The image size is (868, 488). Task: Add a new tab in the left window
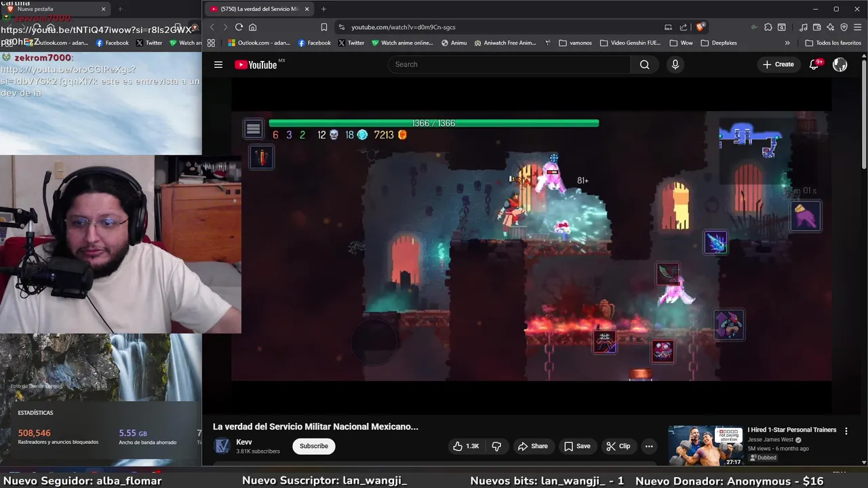(120, 9)
